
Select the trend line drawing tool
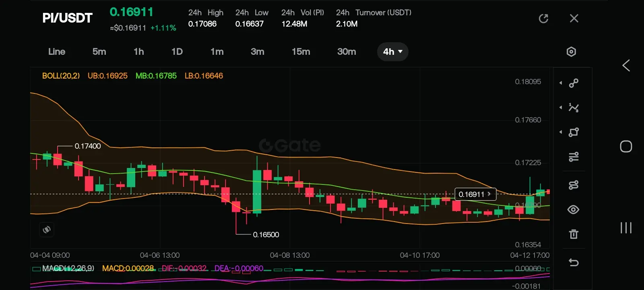[x=574, y=83]
